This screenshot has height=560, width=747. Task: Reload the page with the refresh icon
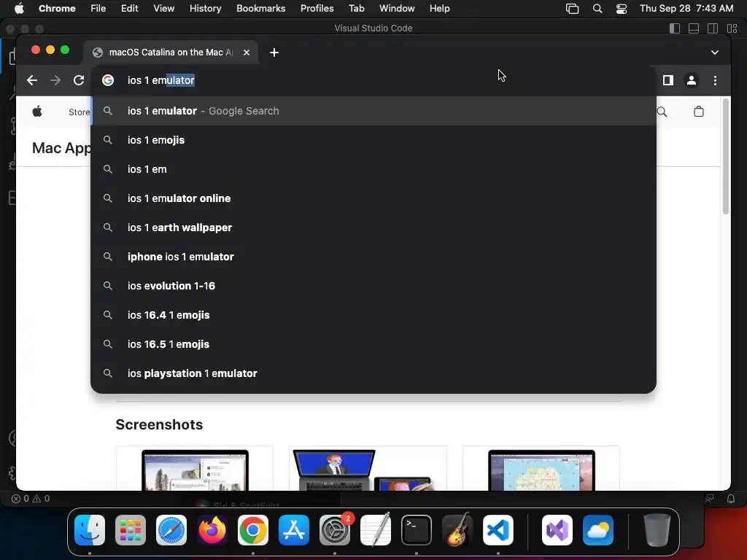pos(79,80)
